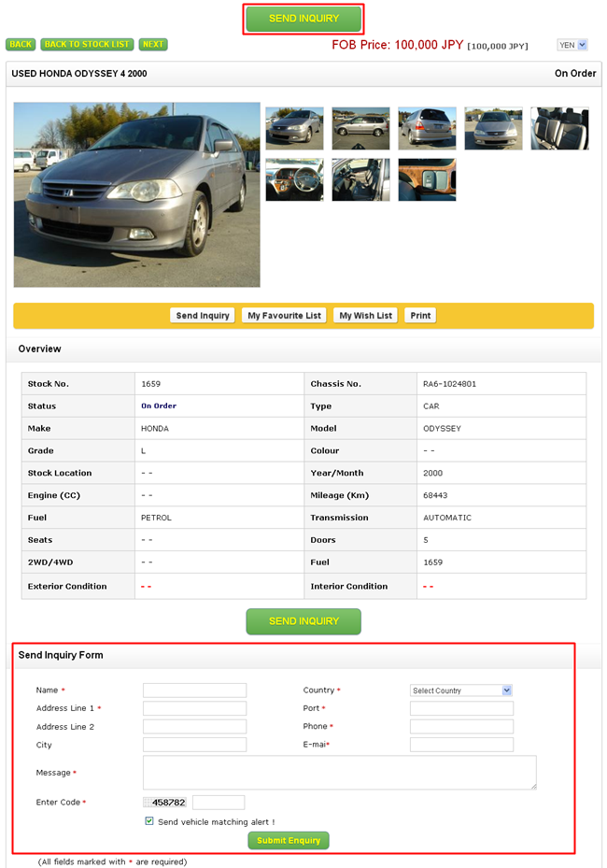The width and height of the screenshot is (607, 868).
Task: Open the rear view car thumbnail
Action: point(427,128)
